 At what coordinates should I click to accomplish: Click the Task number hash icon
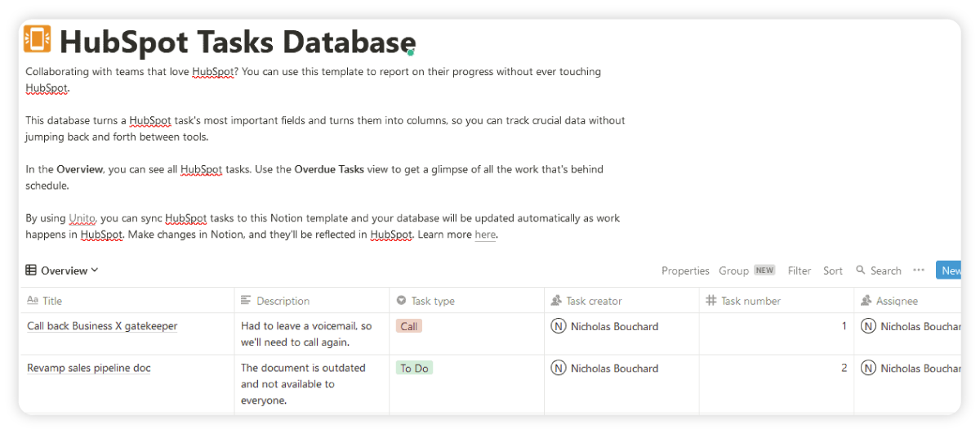coord(710,301)
